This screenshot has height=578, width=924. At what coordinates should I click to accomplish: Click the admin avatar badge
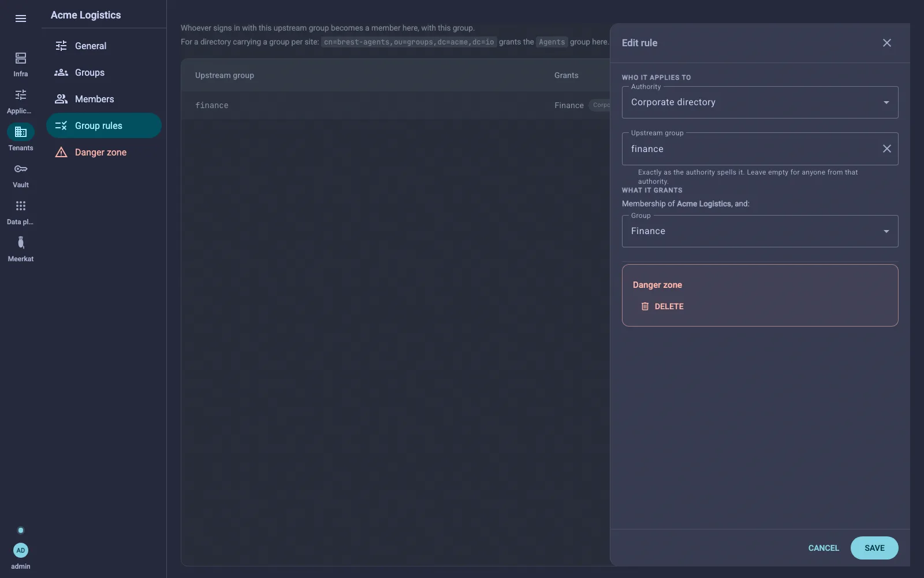21,550
